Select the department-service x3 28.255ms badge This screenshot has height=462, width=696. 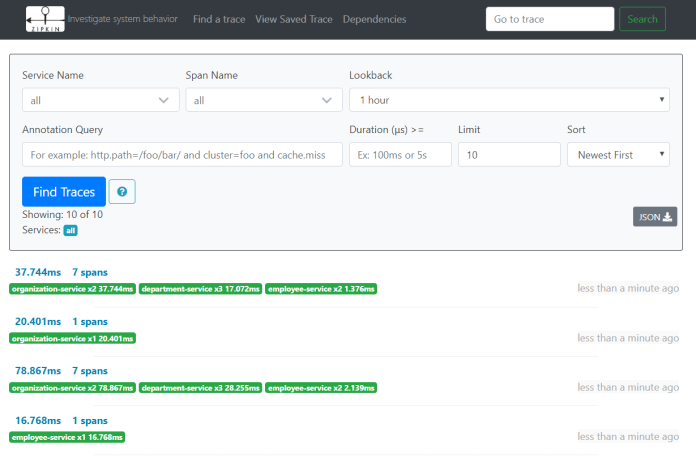point(200,387)
